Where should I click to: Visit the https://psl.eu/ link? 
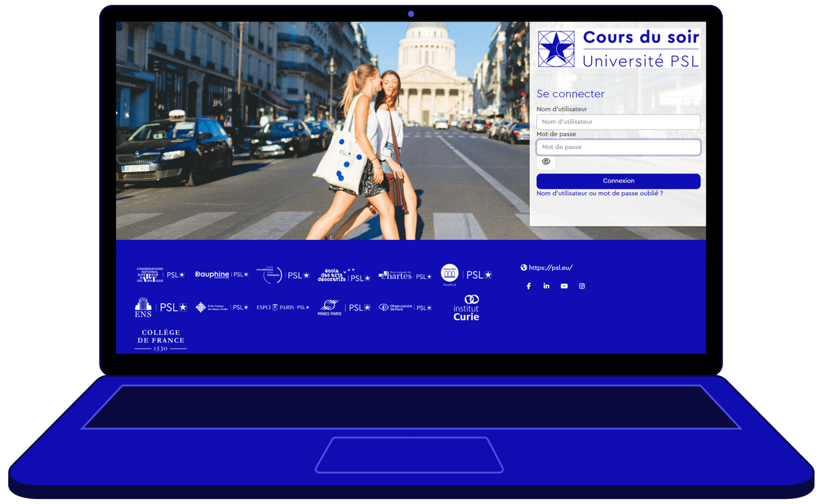(550, 267)
